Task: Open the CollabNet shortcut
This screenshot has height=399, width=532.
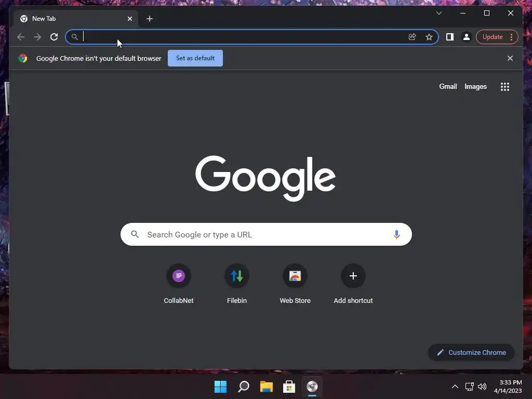Action: coord(179,284)
